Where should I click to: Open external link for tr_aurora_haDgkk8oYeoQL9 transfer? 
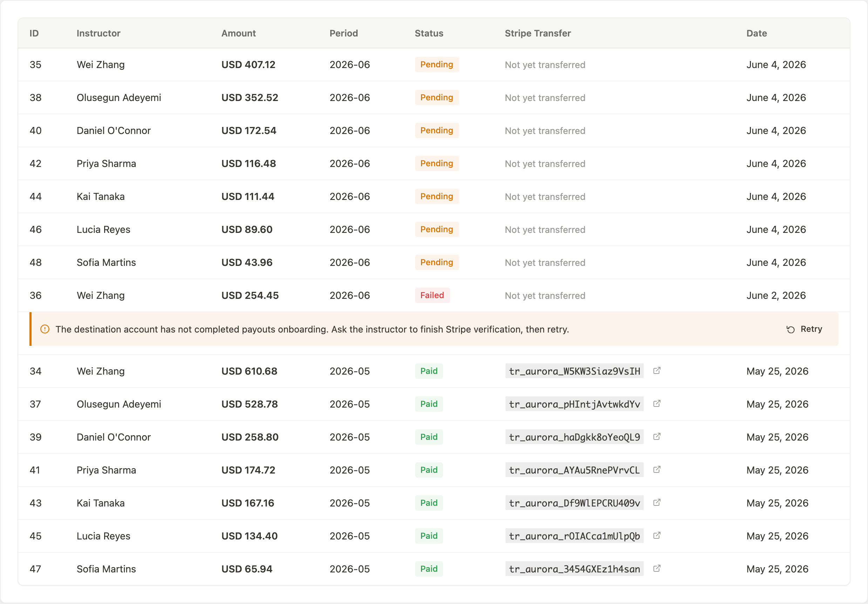click(657, 436)
